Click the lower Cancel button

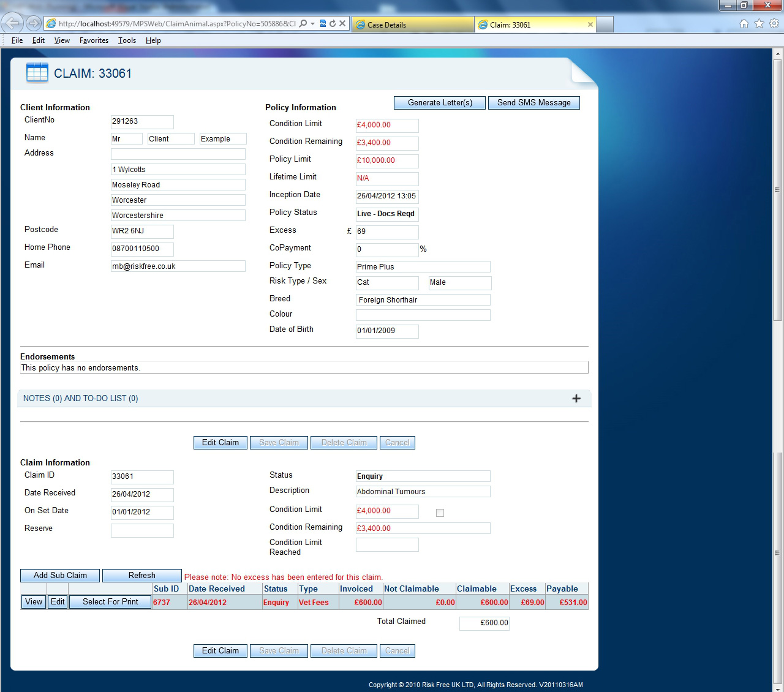pos(397,651)
